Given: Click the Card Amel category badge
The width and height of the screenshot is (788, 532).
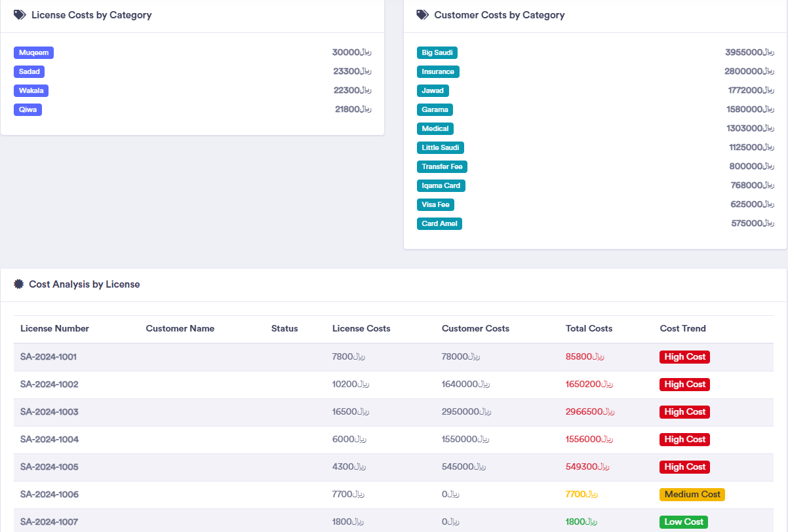Looking at the screenshot, I should click(439, 223).
